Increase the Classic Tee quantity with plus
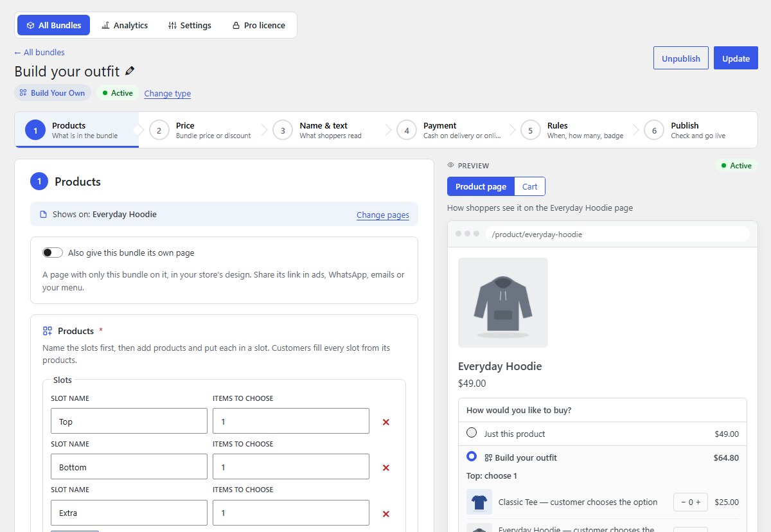The height and width of the screenshot is (532, 771). pyautogui.click(x=698, y=502)
